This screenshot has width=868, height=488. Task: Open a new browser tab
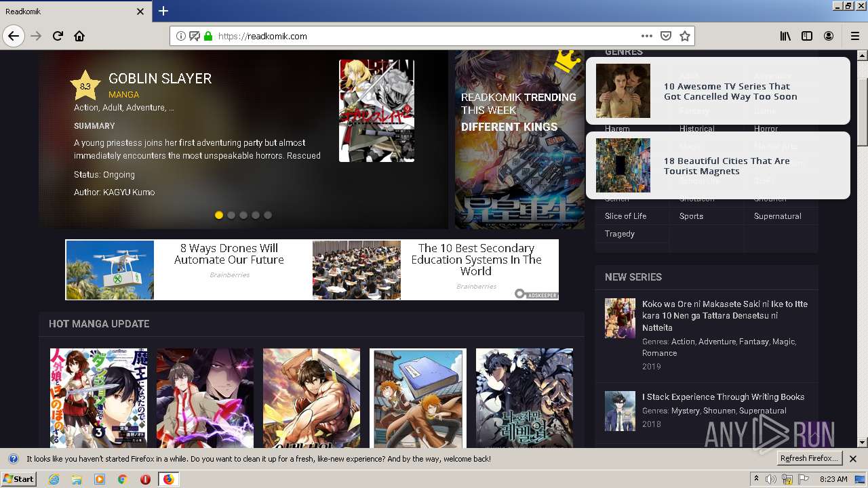(x=163, y=11)
